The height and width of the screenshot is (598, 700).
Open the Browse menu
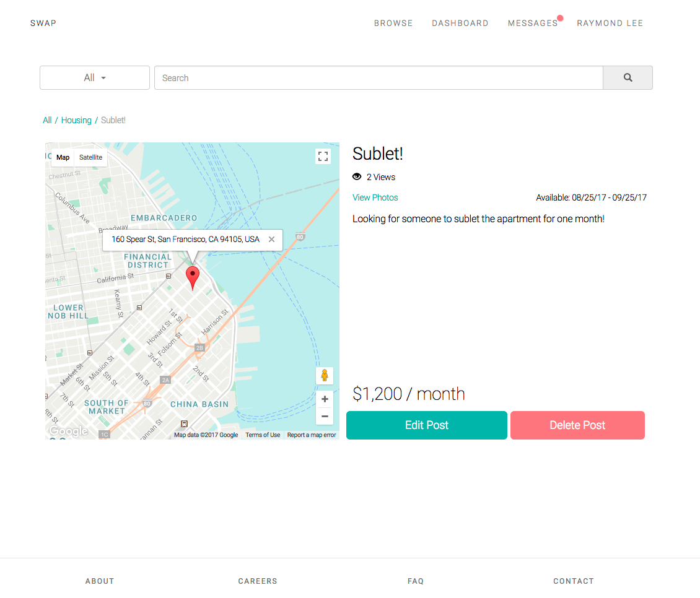pyautogui.click(x=393, y=23)
